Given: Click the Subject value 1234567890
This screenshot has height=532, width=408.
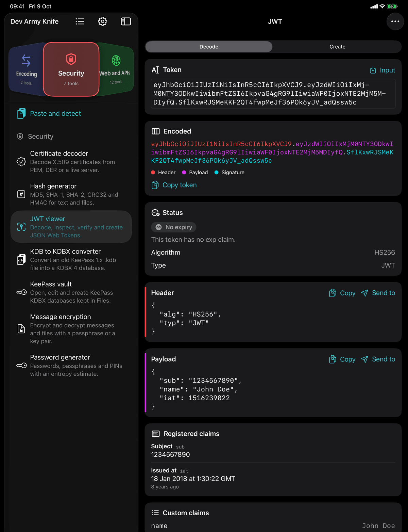Looking at the screenshot, I should point(170,455).
